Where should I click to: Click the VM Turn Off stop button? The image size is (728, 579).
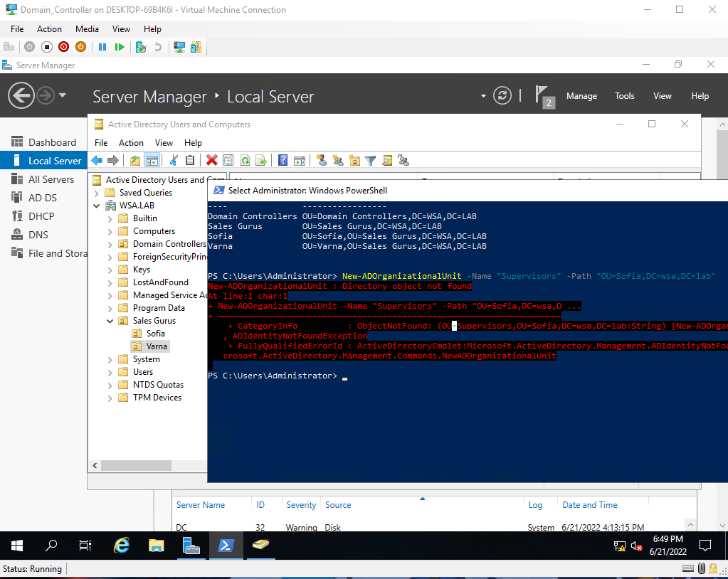coord(47,47)
